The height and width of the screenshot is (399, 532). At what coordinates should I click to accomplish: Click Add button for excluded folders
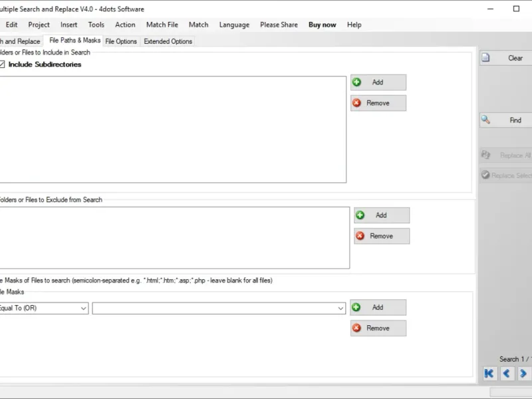coord(382,215)
